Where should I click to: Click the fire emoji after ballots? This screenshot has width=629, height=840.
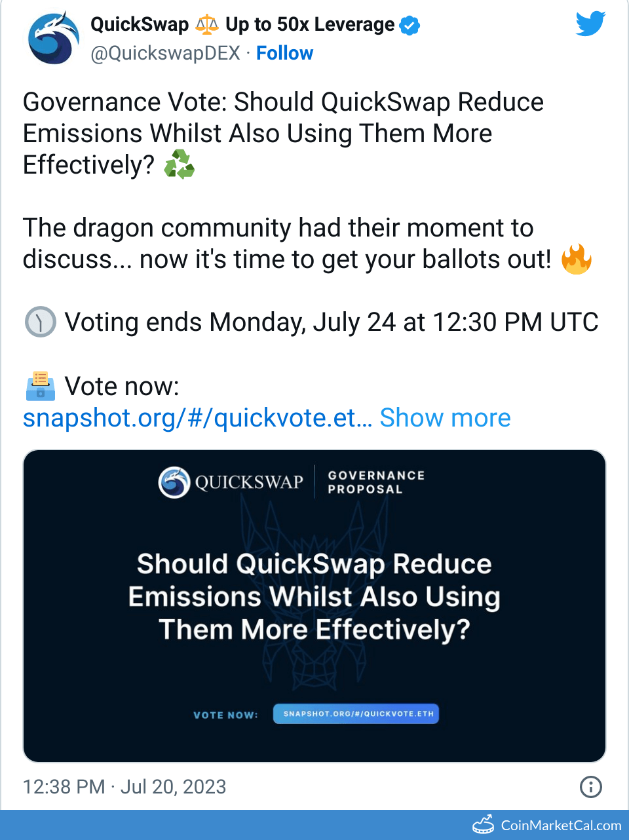(577, 259)
